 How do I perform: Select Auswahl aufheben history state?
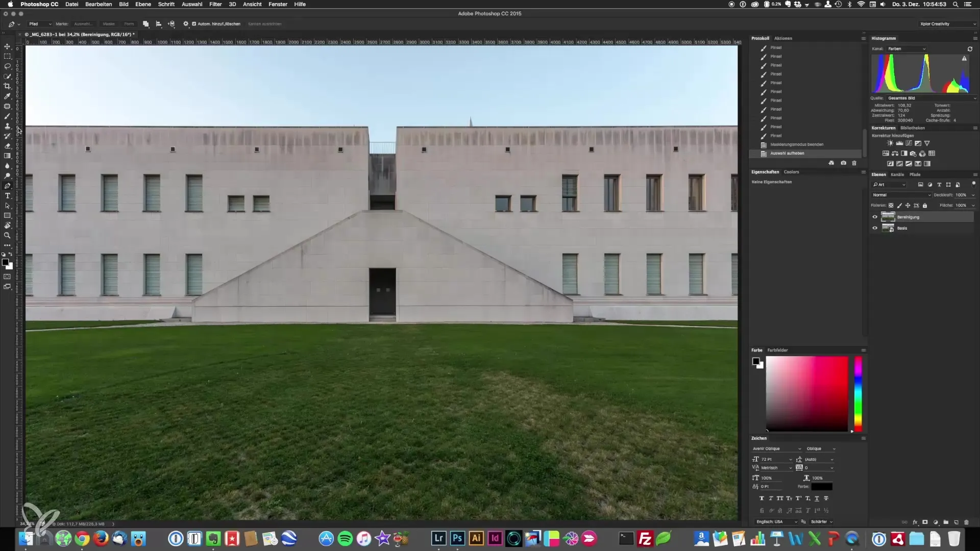tap(805, 153)
